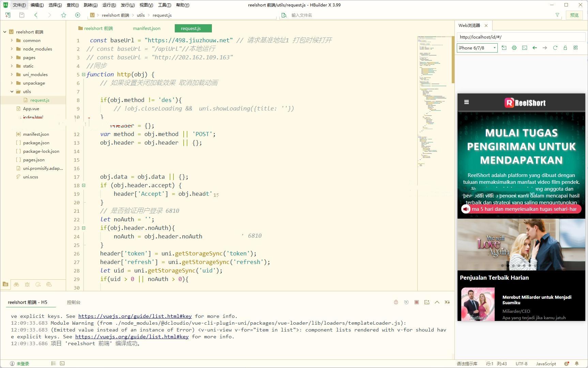The height and width of the screenshot is (368, 588).
Task: Click the 预览 button at top right
Action: (x=574, y=15)
